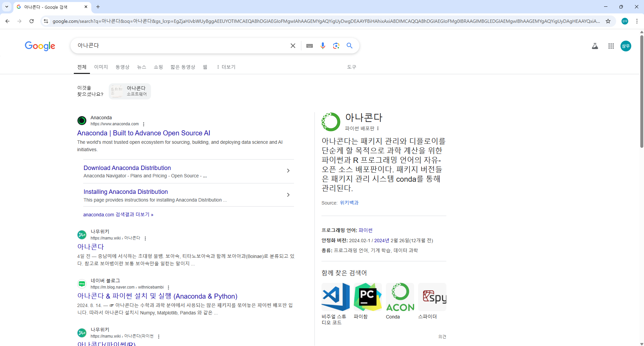Switch to the 짧은 동영상 tab

(183, 67)
